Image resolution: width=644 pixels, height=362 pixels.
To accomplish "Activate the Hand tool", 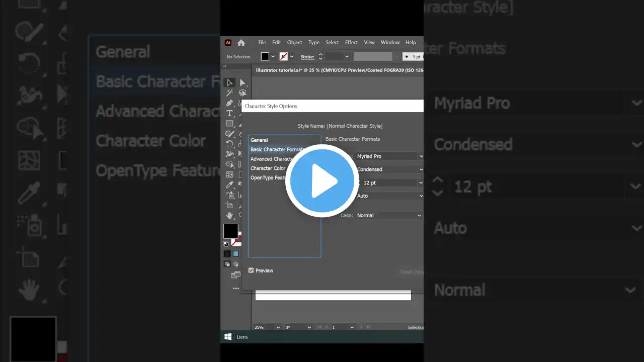I will (x=229, y=215).
